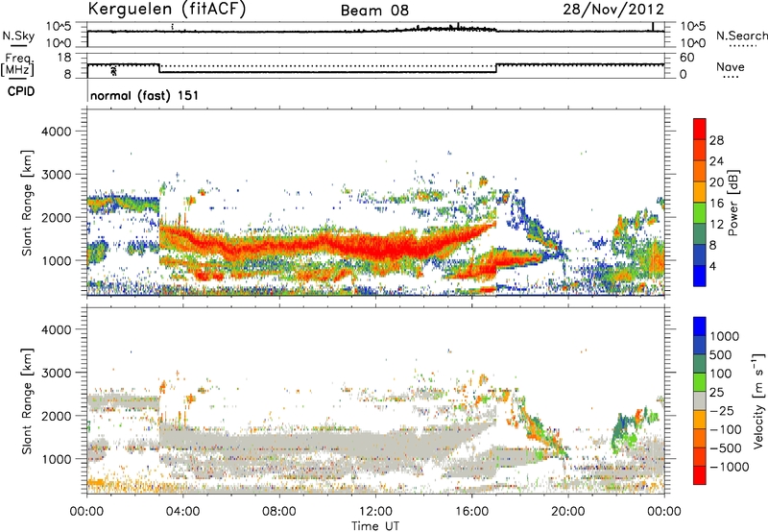Click the 'N.Search' legend label

(x=741, y=36)
